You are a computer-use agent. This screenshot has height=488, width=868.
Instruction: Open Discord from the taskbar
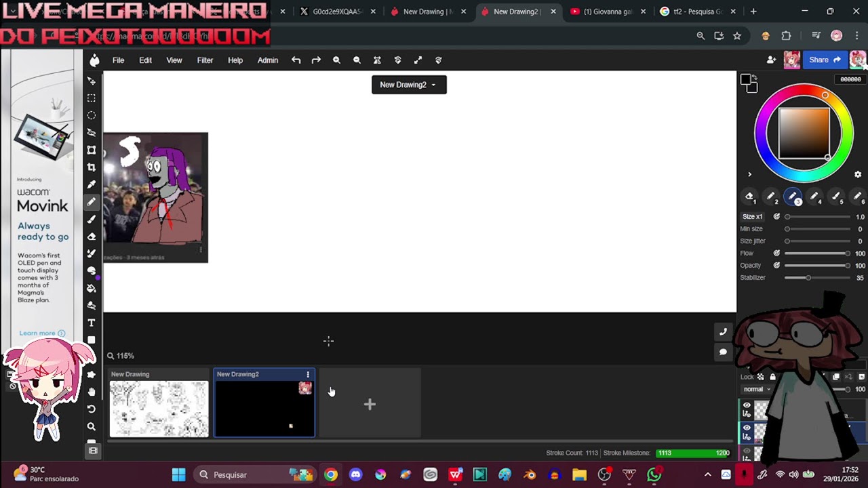(355, 474)
